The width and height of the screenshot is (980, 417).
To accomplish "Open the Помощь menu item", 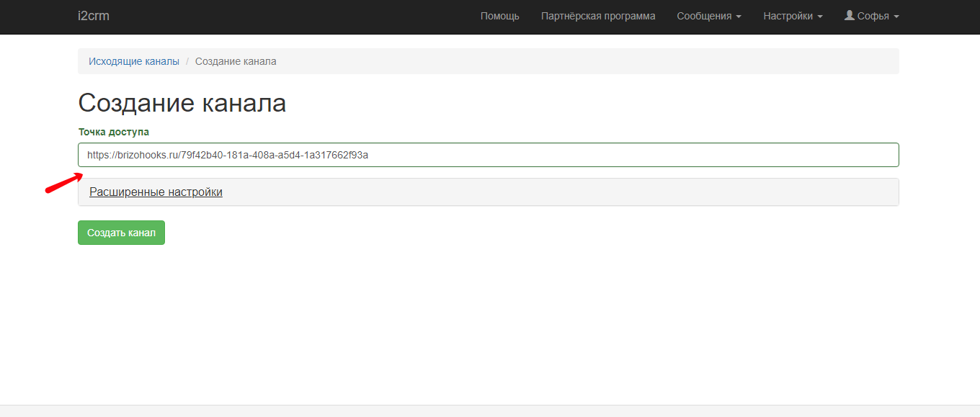I will coord(500,16).
